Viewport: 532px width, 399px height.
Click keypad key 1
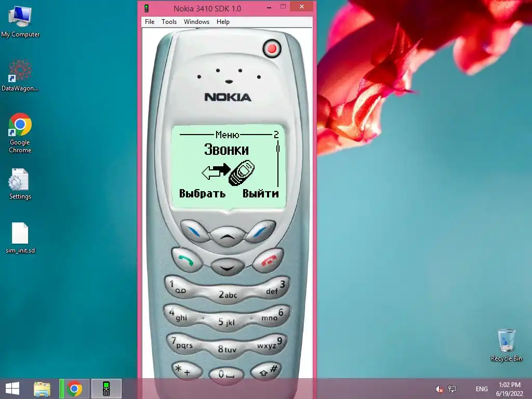pos(179,287)
